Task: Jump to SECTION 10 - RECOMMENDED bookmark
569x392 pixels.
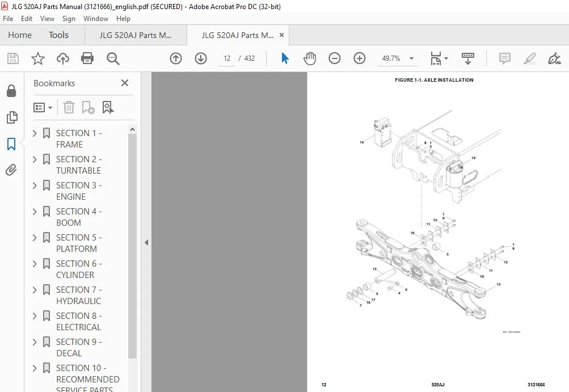Action: tap(88, 378)
